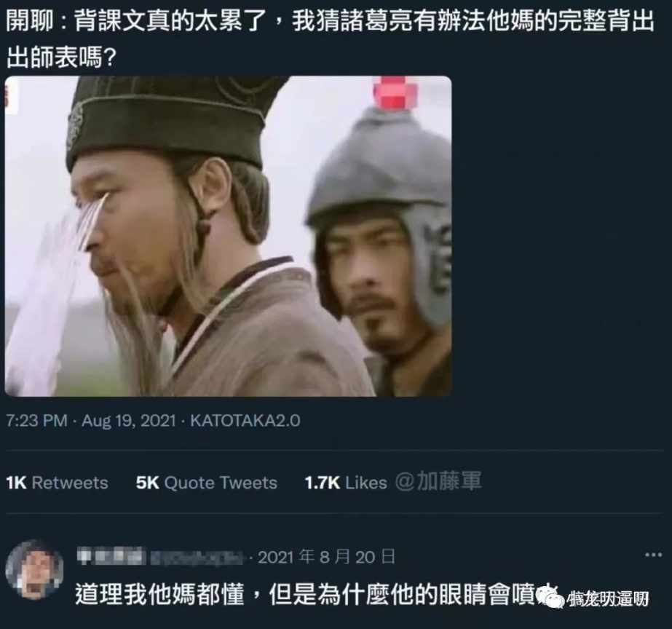Screen dimensions: 672x629
Task: View the 1K Retweets list
Action: tap(57, 483)
